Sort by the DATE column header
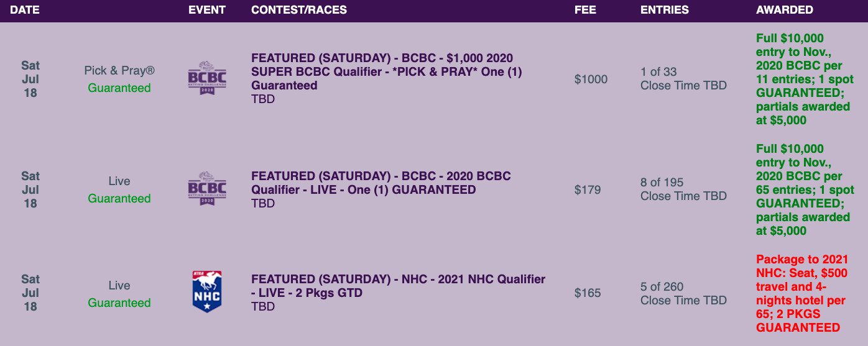The width and height of the screenshot is (868, 346). coord(25,10)
